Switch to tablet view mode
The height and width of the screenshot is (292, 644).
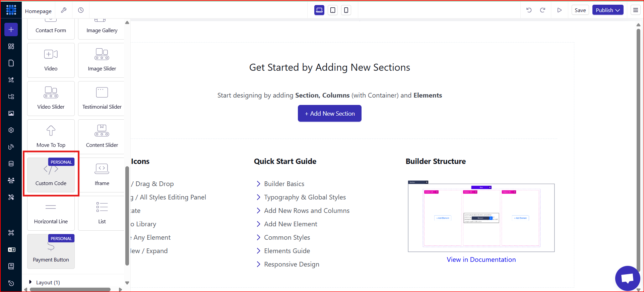click(x=333, y=10)
